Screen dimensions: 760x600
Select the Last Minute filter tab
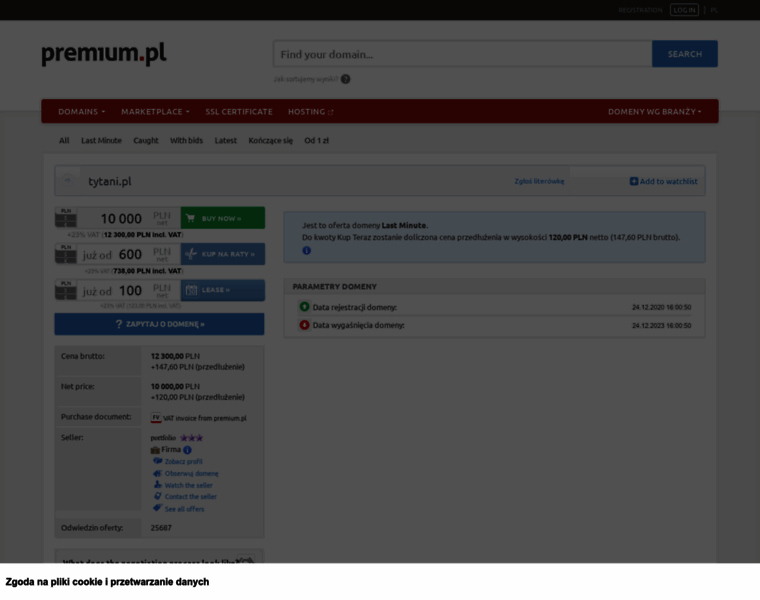[x=101, y=141]
